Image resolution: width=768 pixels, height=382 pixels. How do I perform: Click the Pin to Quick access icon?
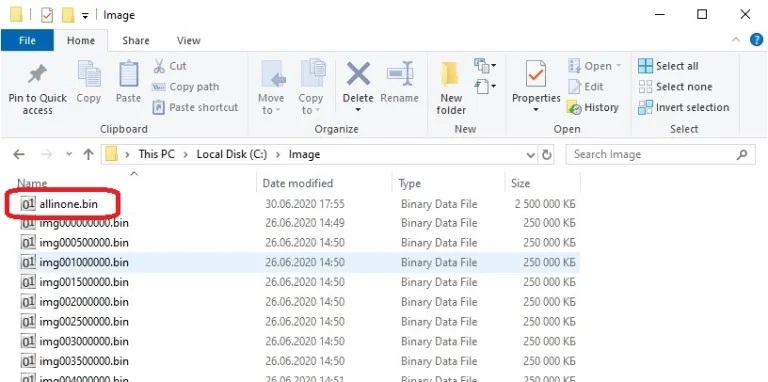(37, 75)
